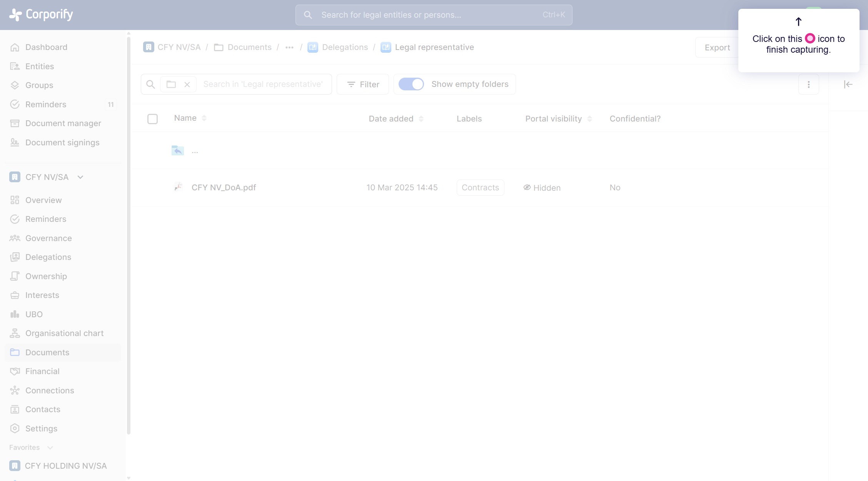Open the Governance sidebar item

click(x=48, y=238)
